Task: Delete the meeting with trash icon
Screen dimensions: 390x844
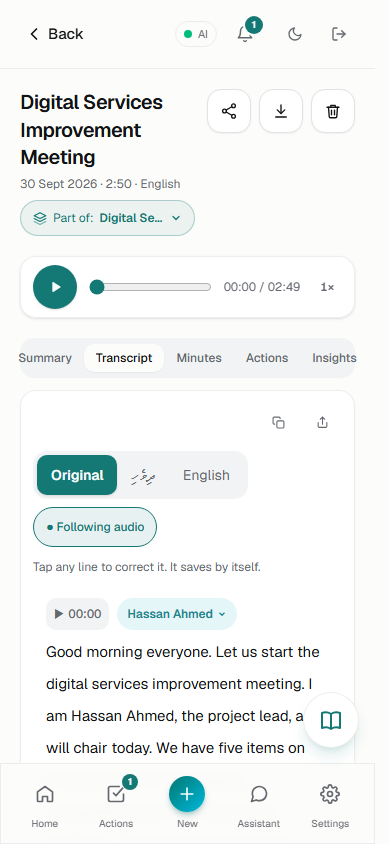Action: pyautogui.click(x=333, y=111)
